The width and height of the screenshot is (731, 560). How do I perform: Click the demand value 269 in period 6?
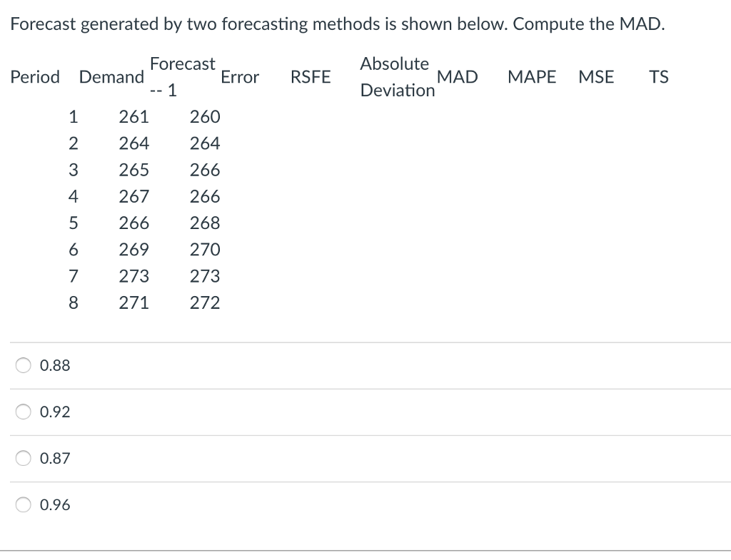pos(134,250)
